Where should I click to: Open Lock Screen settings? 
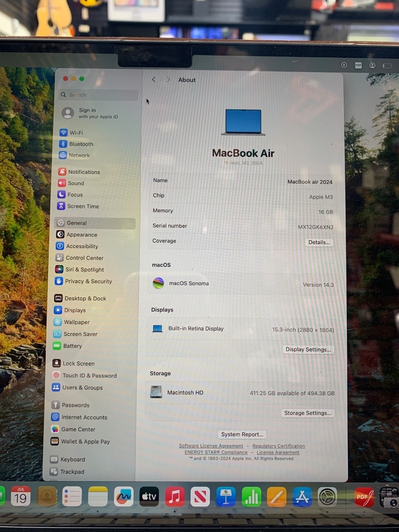[x=73, y=363]
